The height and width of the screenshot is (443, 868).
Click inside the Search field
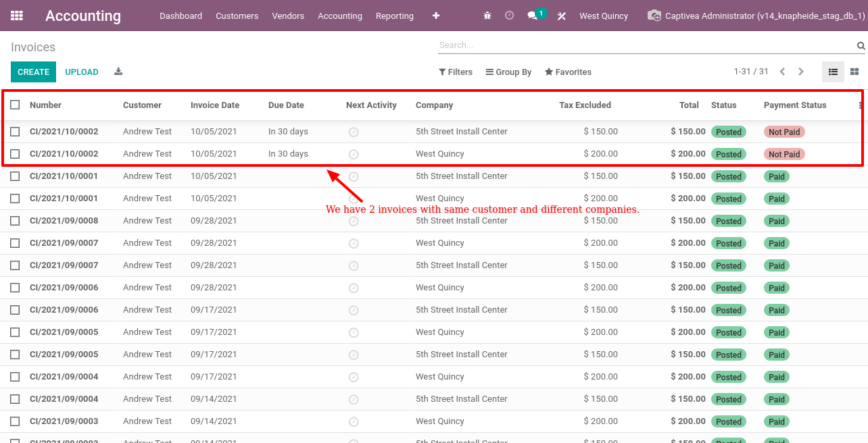tap(646, 45)
